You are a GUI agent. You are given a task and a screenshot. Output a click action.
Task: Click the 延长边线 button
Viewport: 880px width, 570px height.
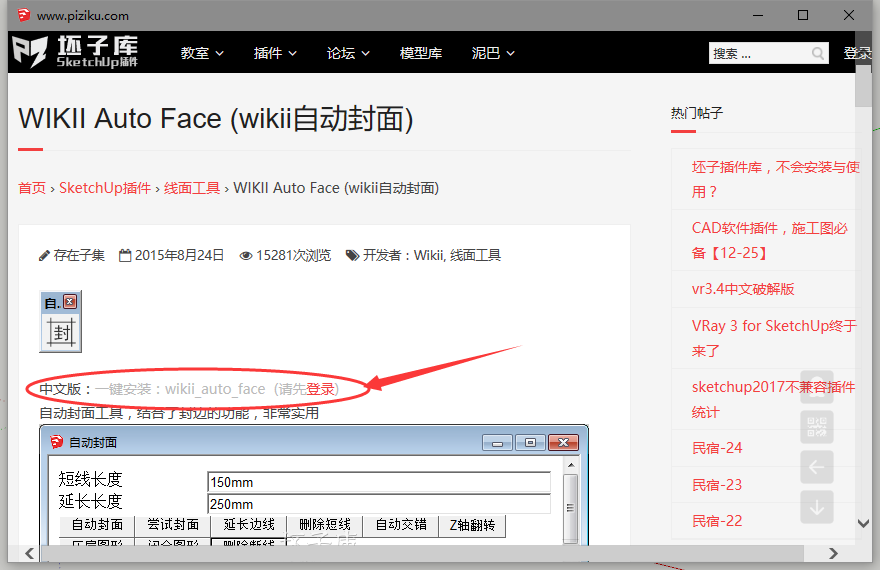click(249, 525)
